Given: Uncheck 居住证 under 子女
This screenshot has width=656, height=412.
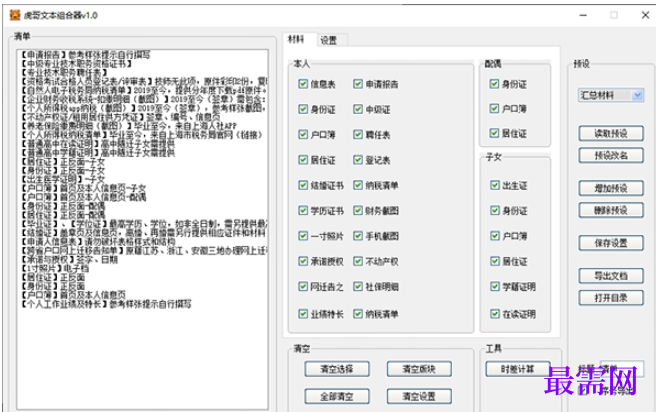Looking at the screenshot, I should click(x=495, y=261).
